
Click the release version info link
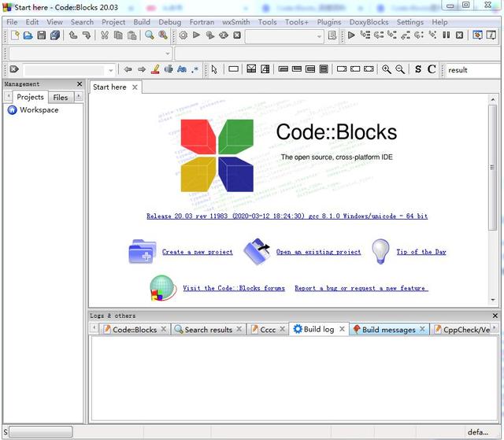point(287,216)
